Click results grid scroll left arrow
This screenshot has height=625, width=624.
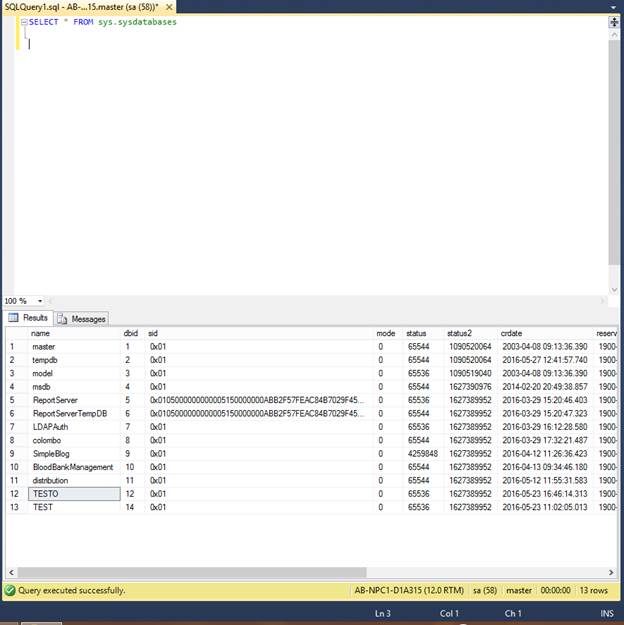(11, 572)
